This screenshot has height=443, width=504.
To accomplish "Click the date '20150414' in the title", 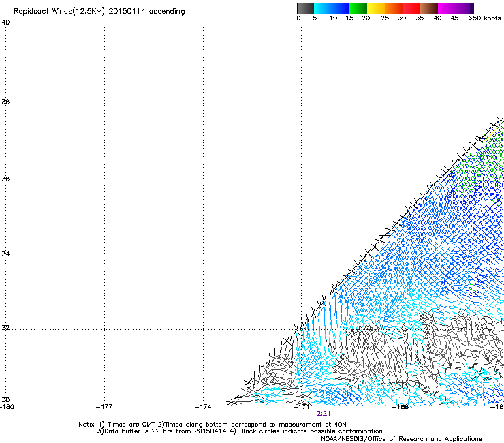I will point(127,11).
